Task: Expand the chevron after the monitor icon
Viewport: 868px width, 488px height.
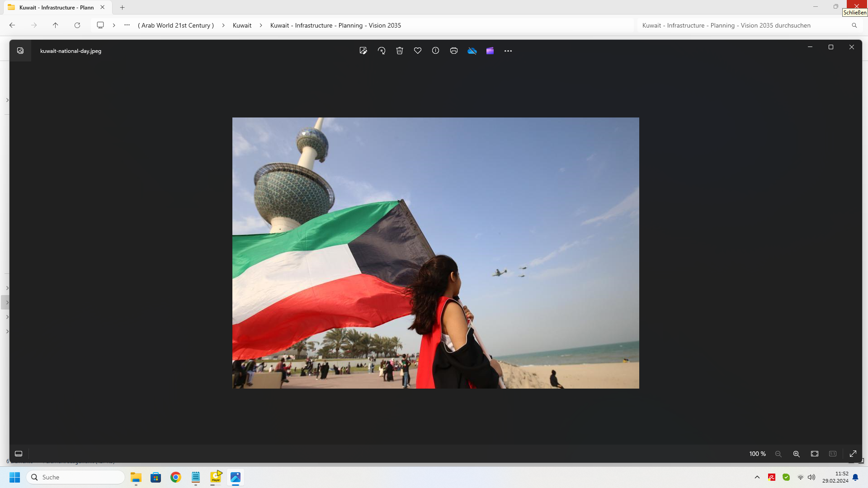Action: (114, 25)
